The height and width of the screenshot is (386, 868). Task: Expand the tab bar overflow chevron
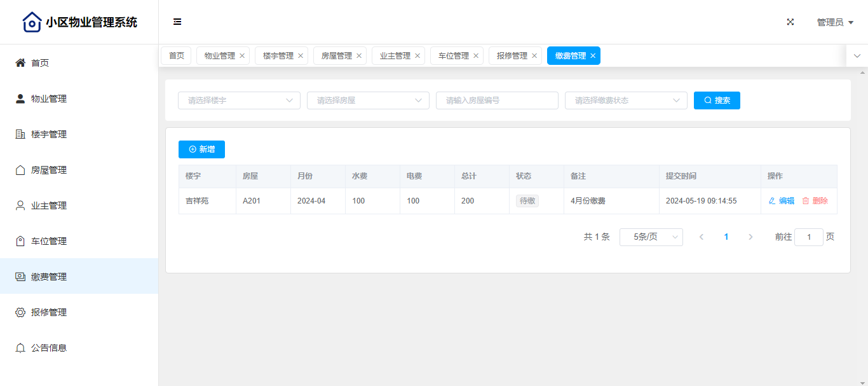point(857,56)
